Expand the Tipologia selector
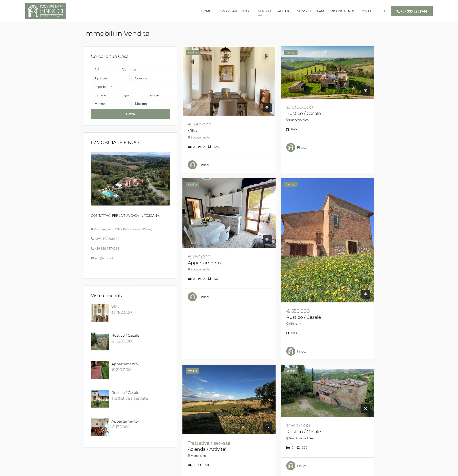 (x=110, y=78)
